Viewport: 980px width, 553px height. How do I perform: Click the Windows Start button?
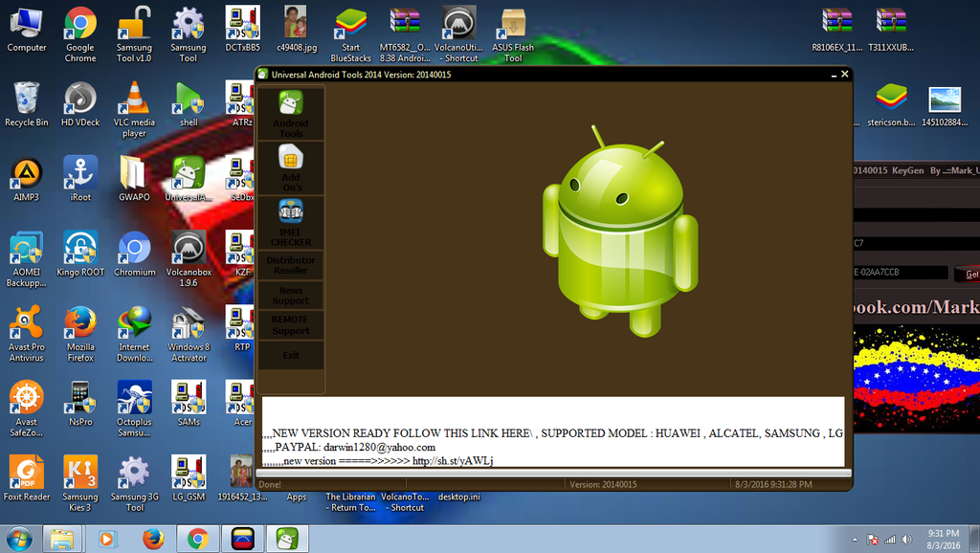coord(19,539)
